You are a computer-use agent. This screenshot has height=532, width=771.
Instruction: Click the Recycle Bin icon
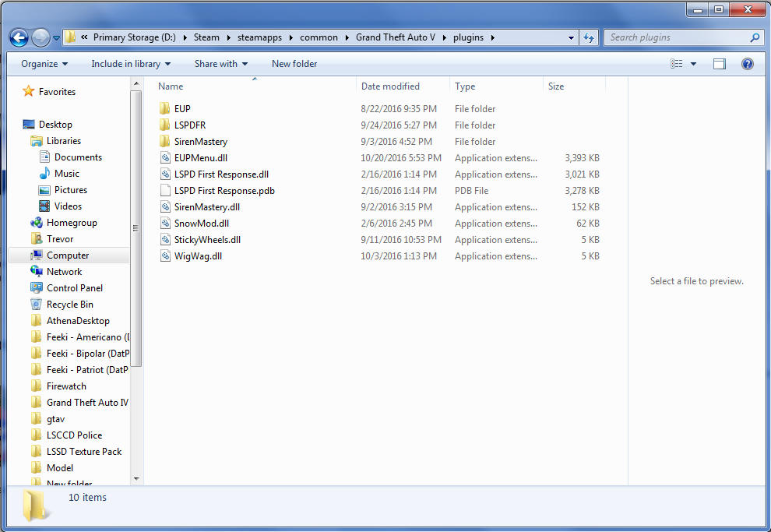tap(37, 305)
